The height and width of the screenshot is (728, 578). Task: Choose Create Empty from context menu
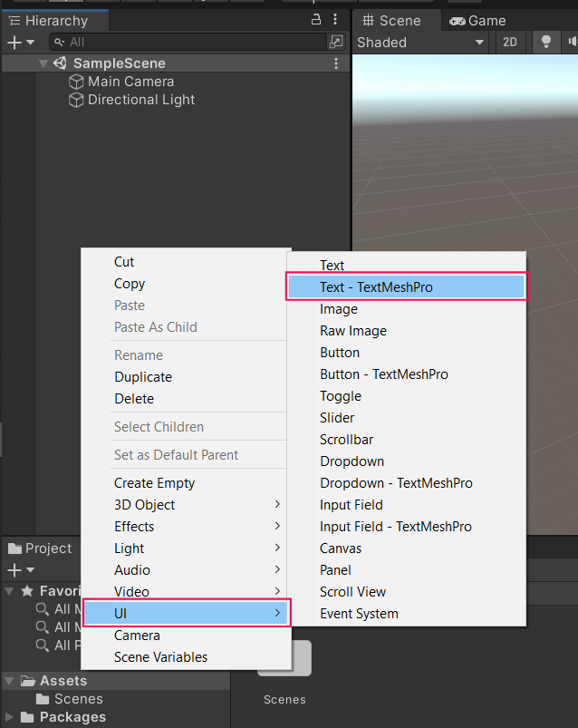(x=184, y=483)
